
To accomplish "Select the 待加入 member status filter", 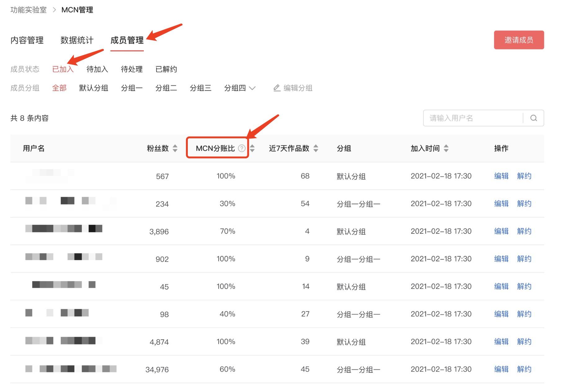I will pos(97,69).
